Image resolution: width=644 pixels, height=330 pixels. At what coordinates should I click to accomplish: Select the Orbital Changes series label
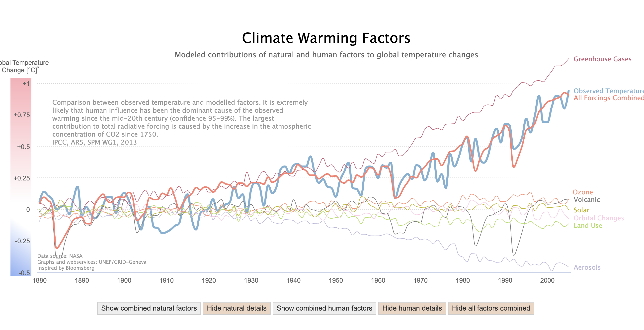(x=598, y=218)
